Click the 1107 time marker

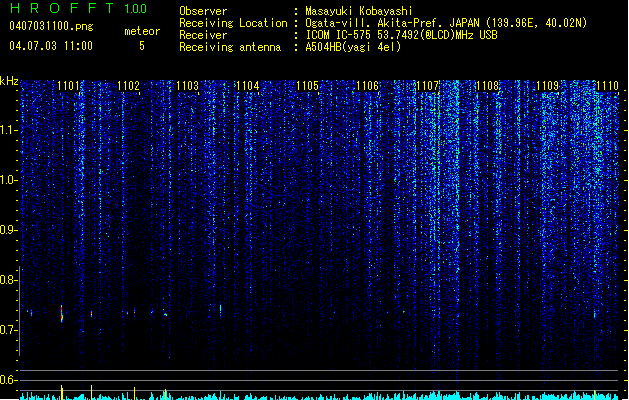pyautogui.click(x=428, y=86)
